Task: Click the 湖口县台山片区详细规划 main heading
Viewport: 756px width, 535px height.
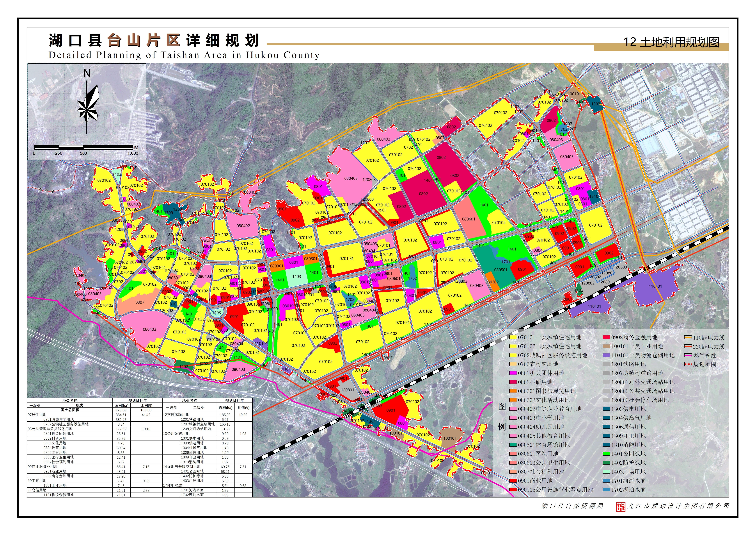Action: tap(154, 41)
